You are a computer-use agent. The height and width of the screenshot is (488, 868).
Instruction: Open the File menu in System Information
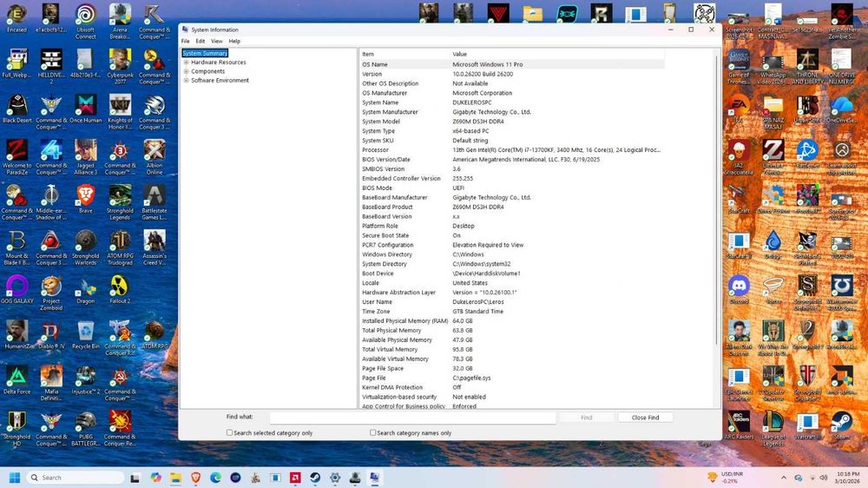click(186, 41)
